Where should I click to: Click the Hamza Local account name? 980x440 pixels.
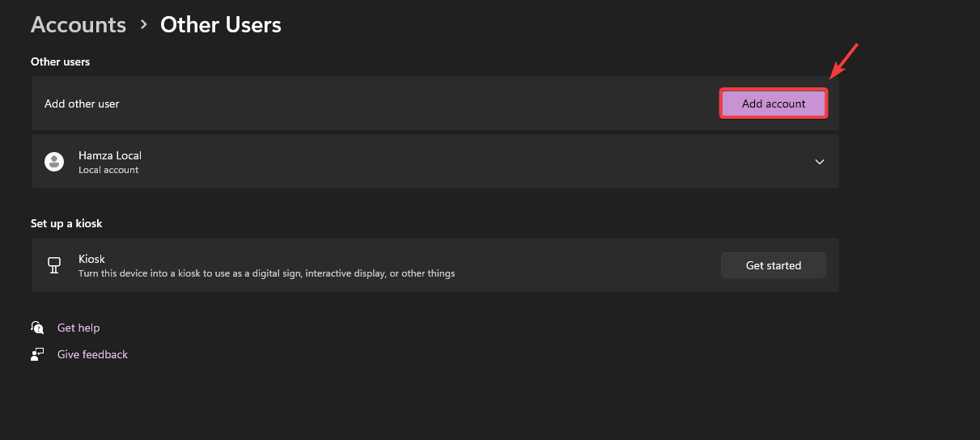pyautogui.click(x=110, y=155)
